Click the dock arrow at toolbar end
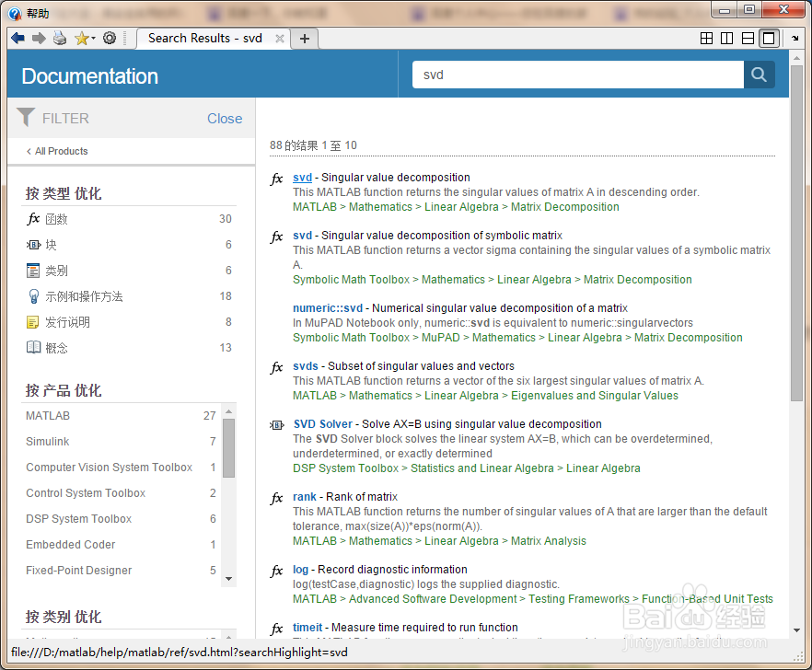 point(795,39)
